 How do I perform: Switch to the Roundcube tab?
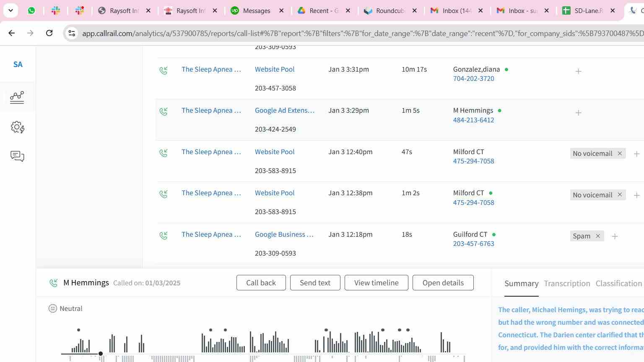pos(390,10)
